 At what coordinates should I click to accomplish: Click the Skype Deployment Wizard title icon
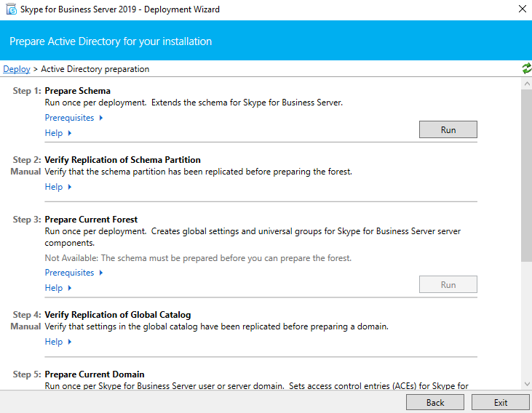11,9
